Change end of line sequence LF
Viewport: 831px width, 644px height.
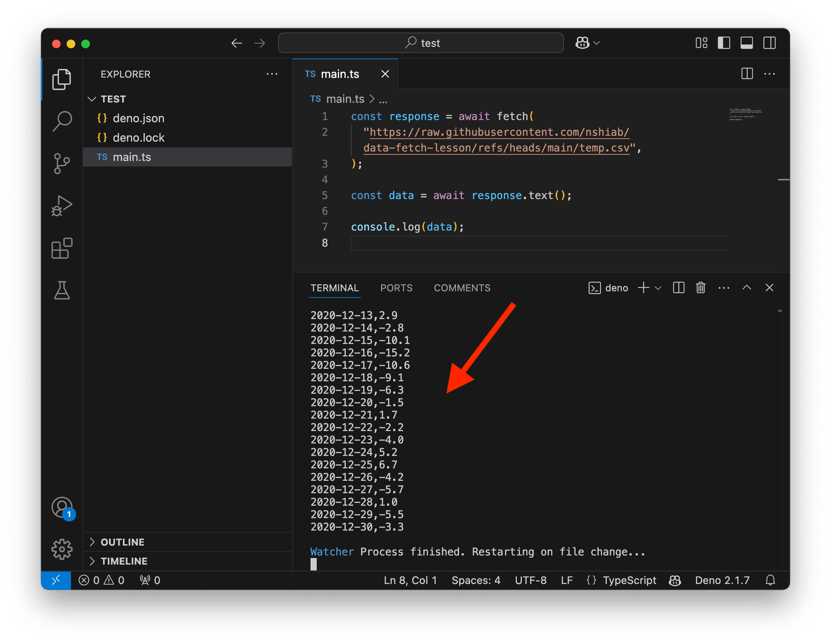pyautogui.click(x=566, y=580)
